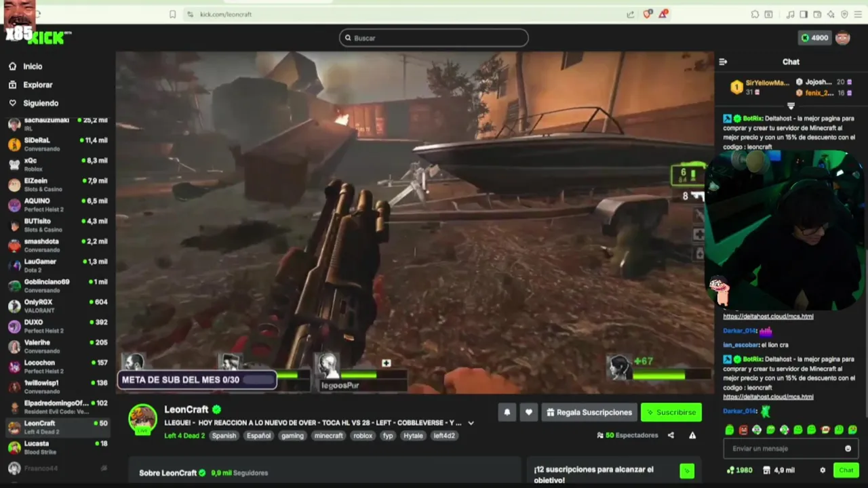Select the Hytale tag
868x488 pixels.
(x=413, y=436)
